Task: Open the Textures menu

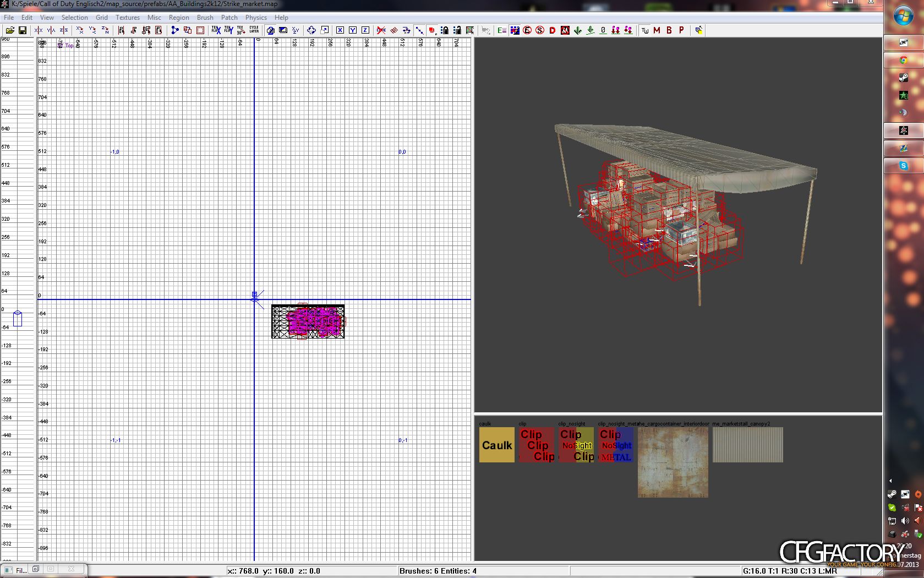Action: (x=127, y=17)
